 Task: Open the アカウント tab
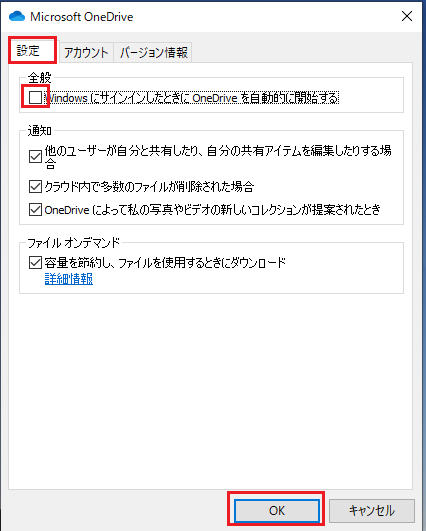coord(86,52)
